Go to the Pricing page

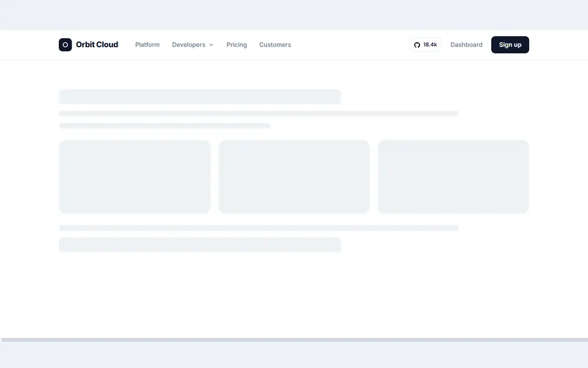point(236,45)
